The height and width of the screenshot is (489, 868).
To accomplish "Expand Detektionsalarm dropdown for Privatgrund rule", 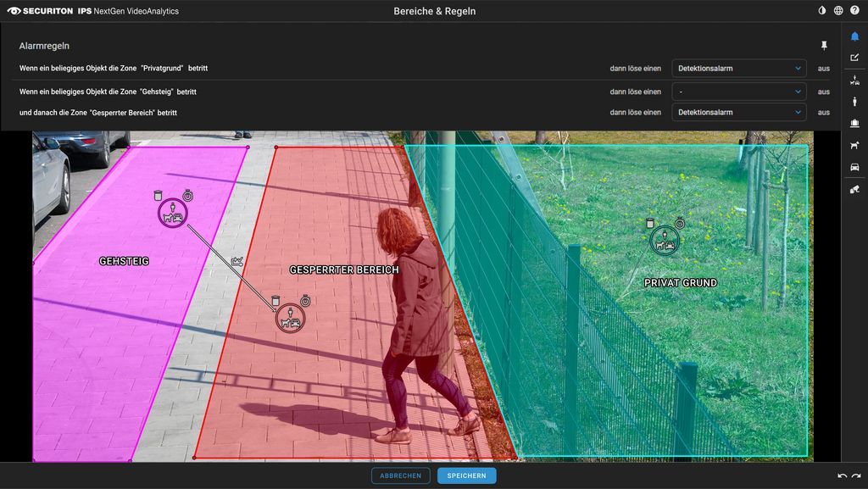I will pyautogui.click(x=738, y=68).
